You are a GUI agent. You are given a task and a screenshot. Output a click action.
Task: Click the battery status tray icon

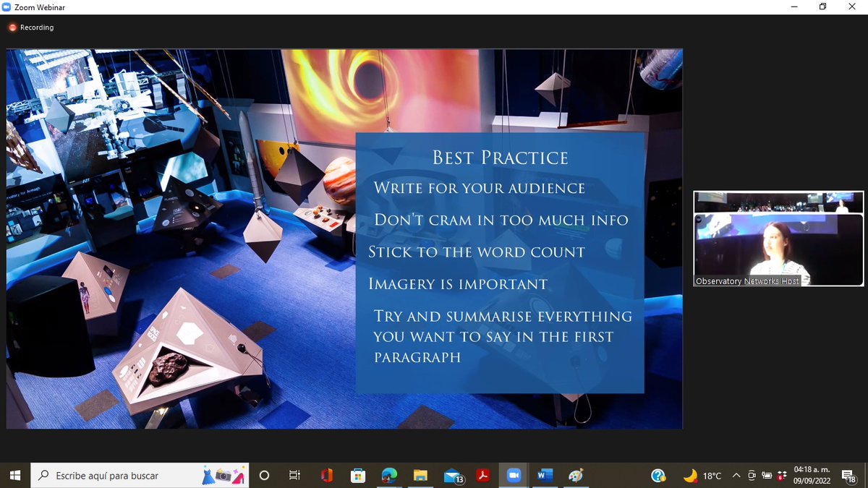tap(767, 476)
